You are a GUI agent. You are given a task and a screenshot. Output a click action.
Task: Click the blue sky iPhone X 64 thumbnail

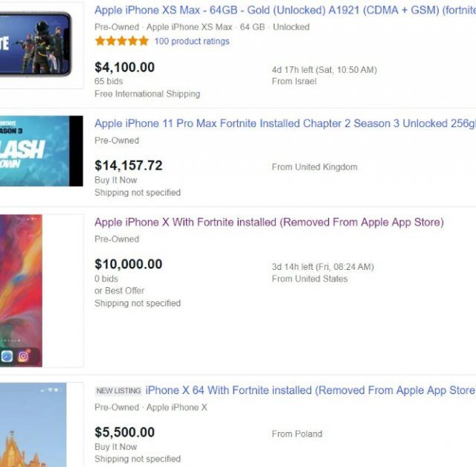pos(33,425)
